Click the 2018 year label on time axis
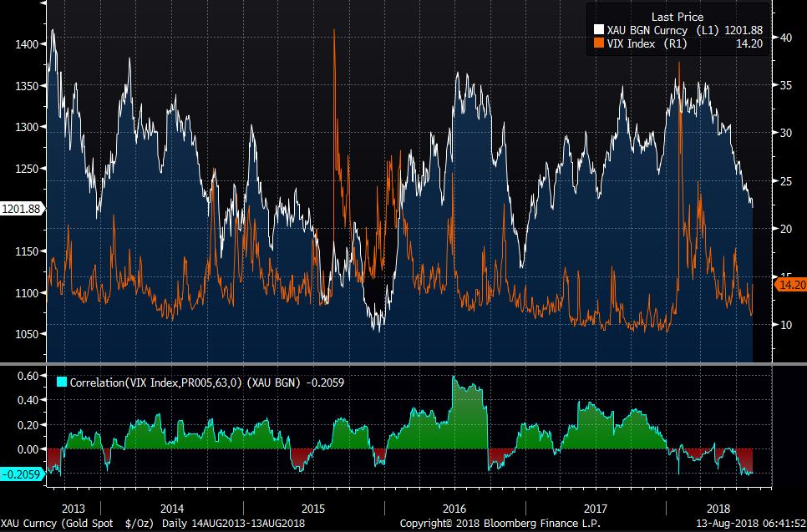 (x=718, y=508)
